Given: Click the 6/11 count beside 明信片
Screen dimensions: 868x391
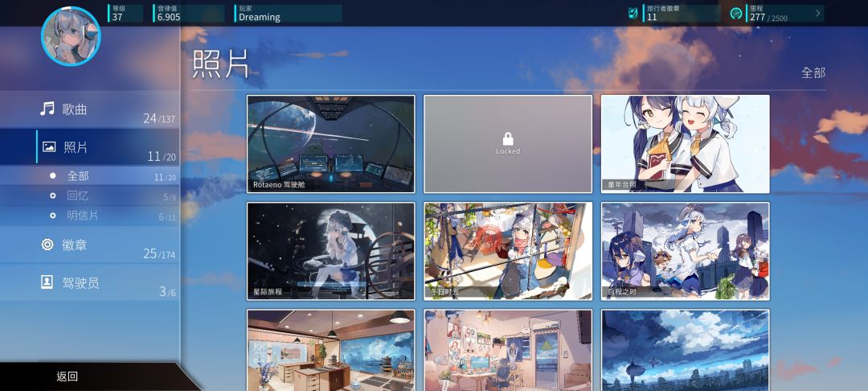Looking at the screenshot, I should click(167, 217).
